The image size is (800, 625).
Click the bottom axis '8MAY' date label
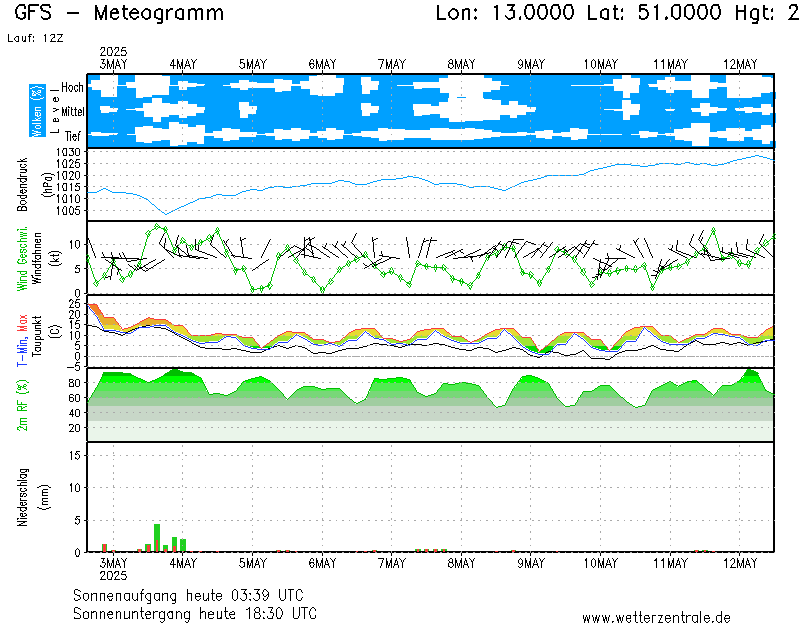[461, 563]
